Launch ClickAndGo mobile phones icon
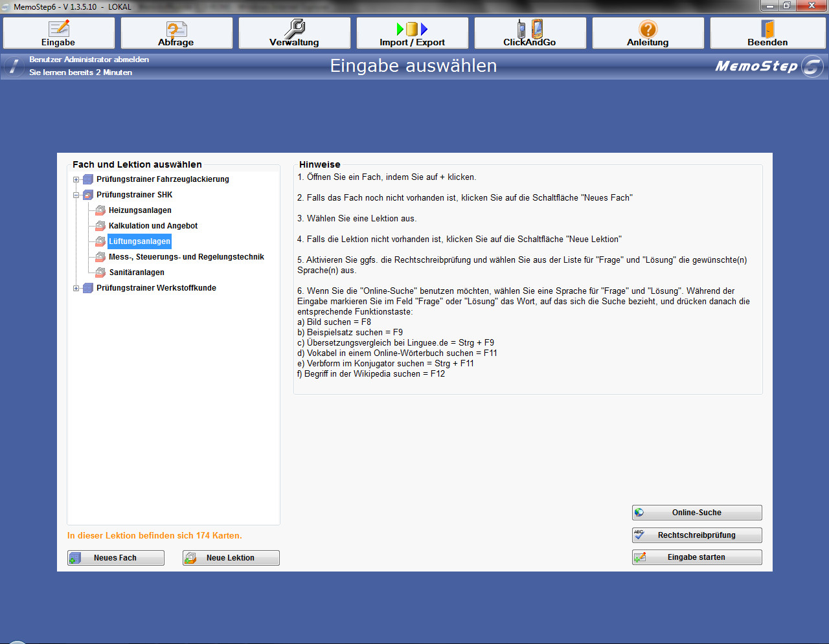The width and height of the screenshot is (829, 644). point(530,29)
